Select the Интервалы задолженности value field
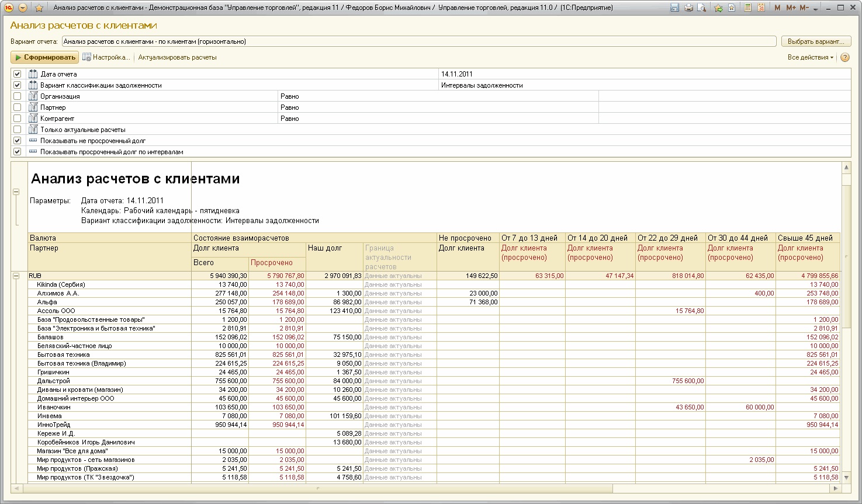Image resolution: width=862 pixels, height=504 pixels. click(x=645, y=85)
